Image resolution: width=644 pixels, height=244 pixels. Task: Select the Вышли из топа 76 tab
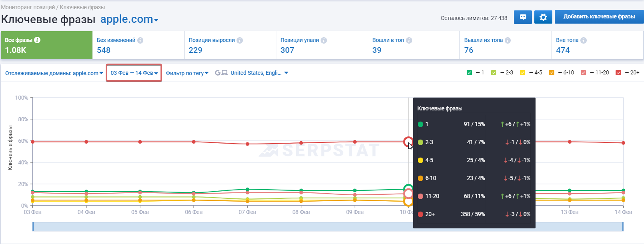[506, 45]
